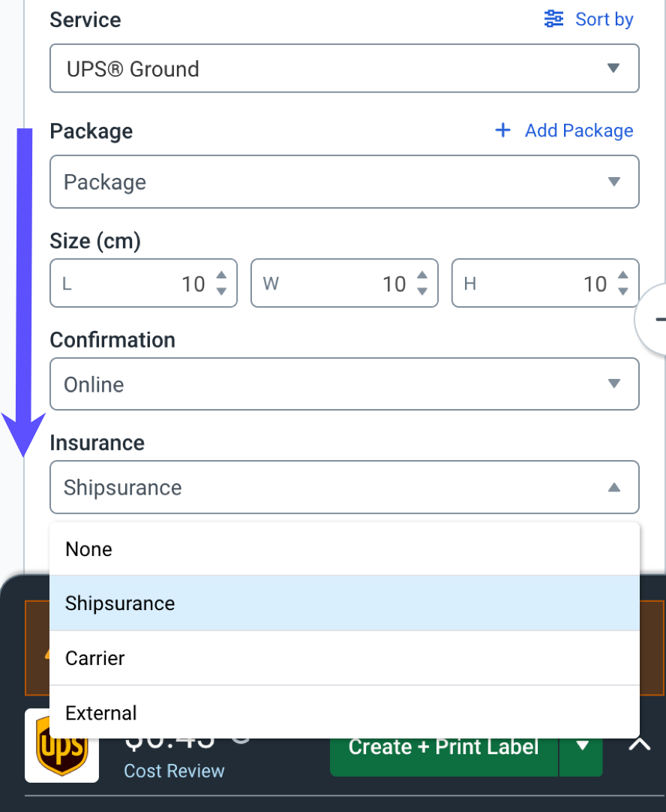Open the arrow next to Create + Print Label
Viewport: 666px width, 812px height.
(581, 747)
